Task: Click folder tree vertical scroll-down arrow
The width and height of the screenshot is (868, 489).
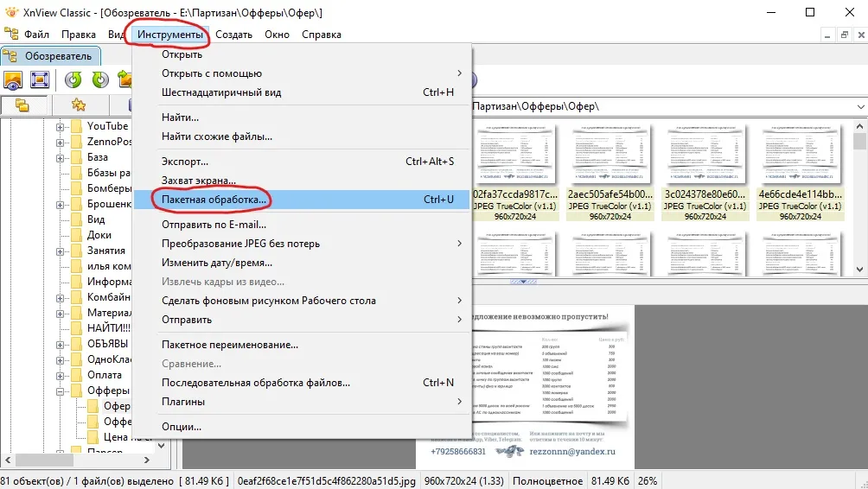Action: pyautogui.click(x=161, y=445)
